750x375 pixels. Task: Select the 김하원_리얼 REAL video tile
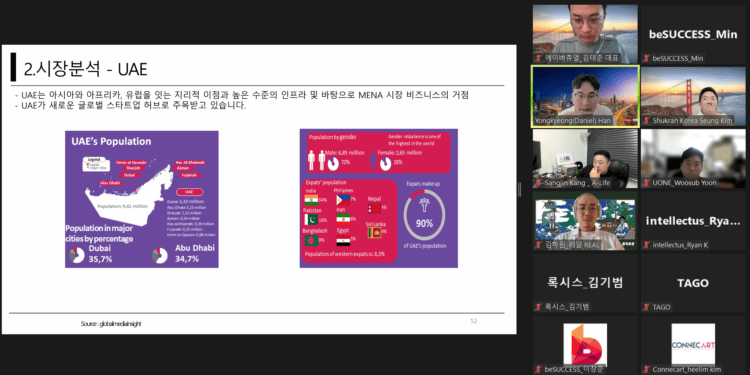click(585, 221)
